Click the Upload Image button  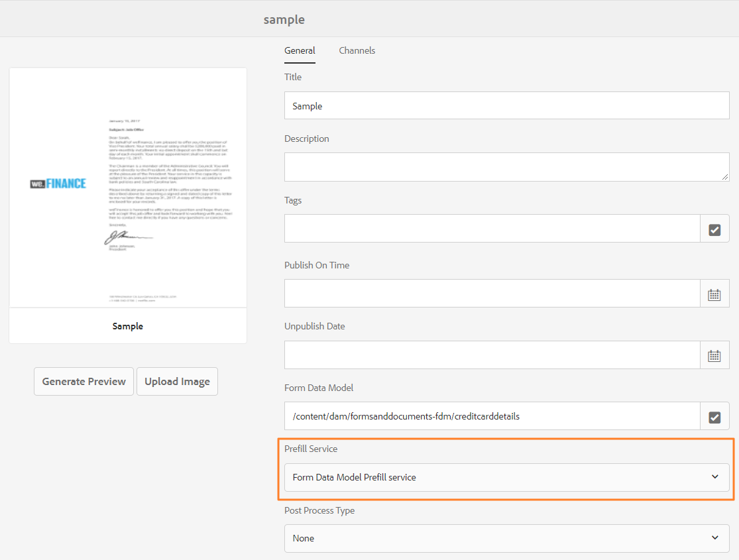[x=177, y=382]
